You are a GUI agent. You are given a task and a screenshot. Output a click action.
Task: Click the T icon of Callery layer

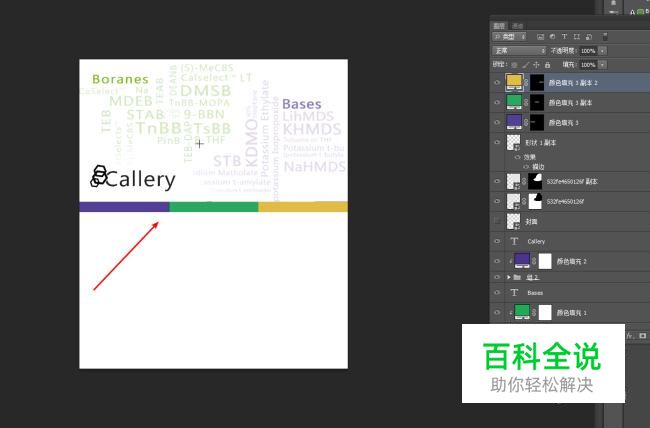pyautogui.click(x=514, y=241)
